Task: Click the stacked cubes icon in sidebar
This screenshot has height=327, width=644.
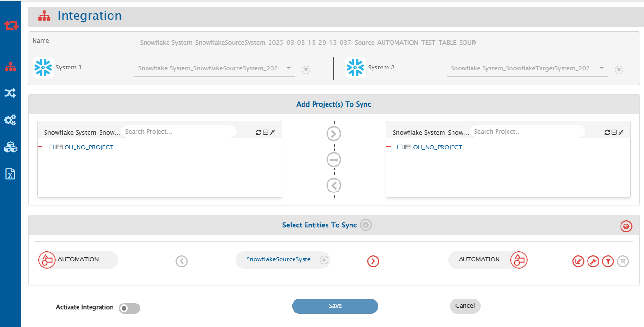Action: tap(10, 147)
